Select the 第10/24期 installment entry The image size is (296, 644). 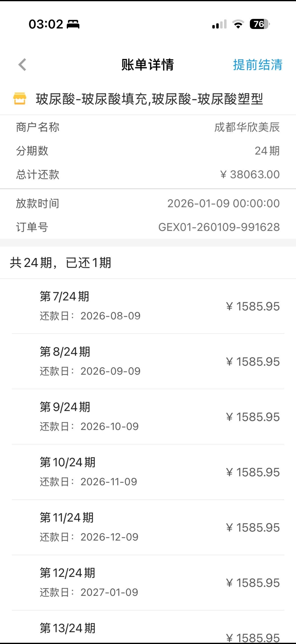pyautogui.click(x=148, y=472)
